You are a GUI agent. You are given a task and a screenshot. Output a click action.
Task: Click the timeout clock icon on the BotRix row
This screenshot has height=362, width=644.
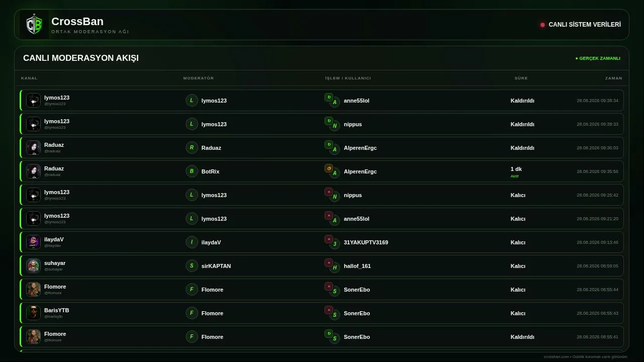(x=329, y=168)
